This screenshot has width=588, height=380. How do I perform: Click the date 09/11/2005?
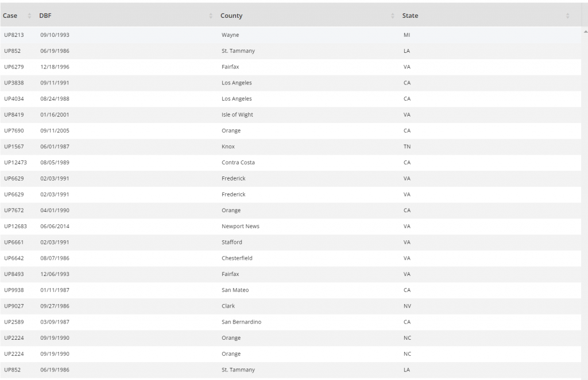(x=55, y=130)
